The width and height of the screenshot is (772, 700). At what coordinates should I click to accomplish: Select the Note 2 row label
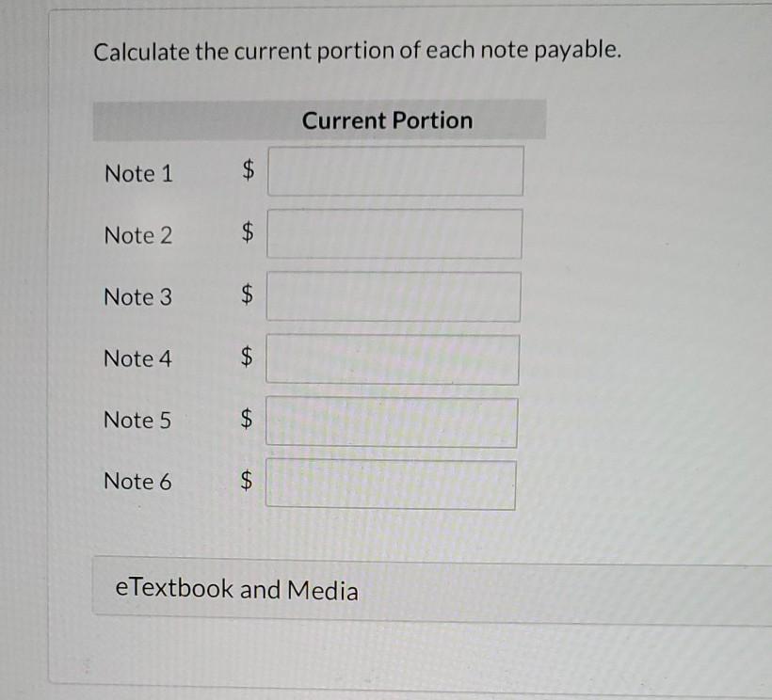pos(137,236)
